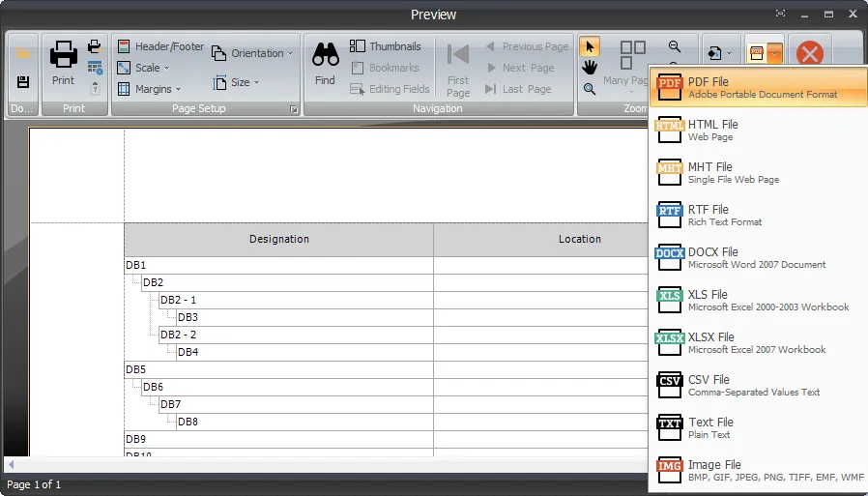The image size is (868, 496).
Task: Close the preview with the red X
Action: click(x=810, y=54)
